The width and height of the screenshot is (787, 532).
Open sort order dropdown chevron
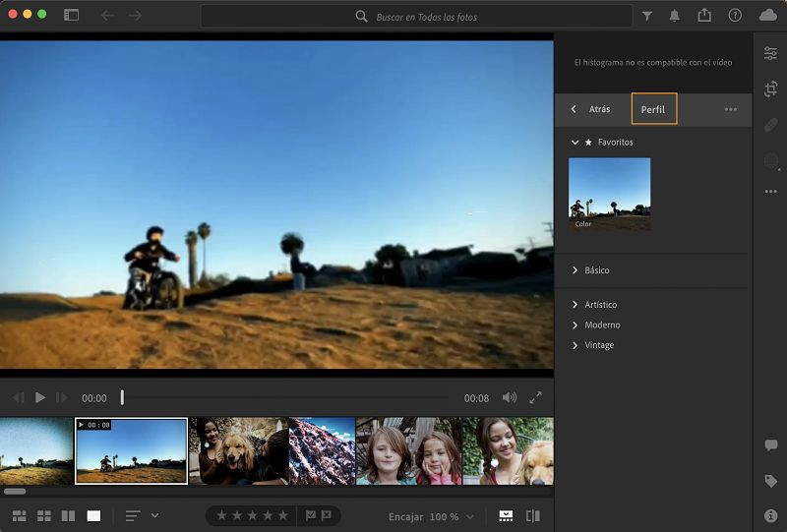pyautogui.click(x=154, y=515)
